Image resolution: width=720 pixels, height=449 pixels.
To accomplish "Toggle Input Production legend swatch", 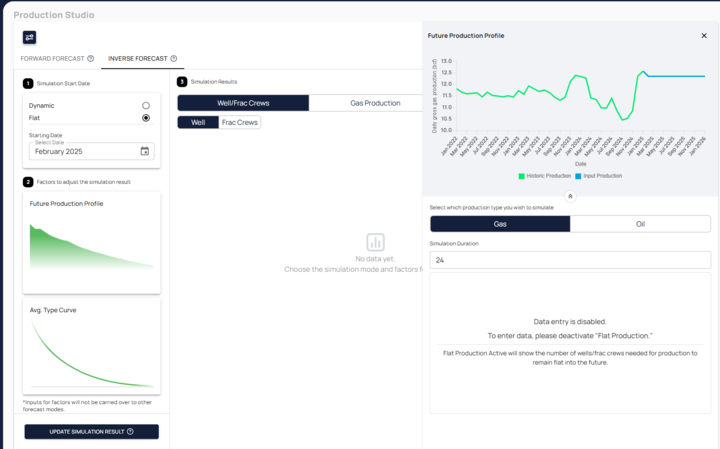I will click(x=577, y=175).
